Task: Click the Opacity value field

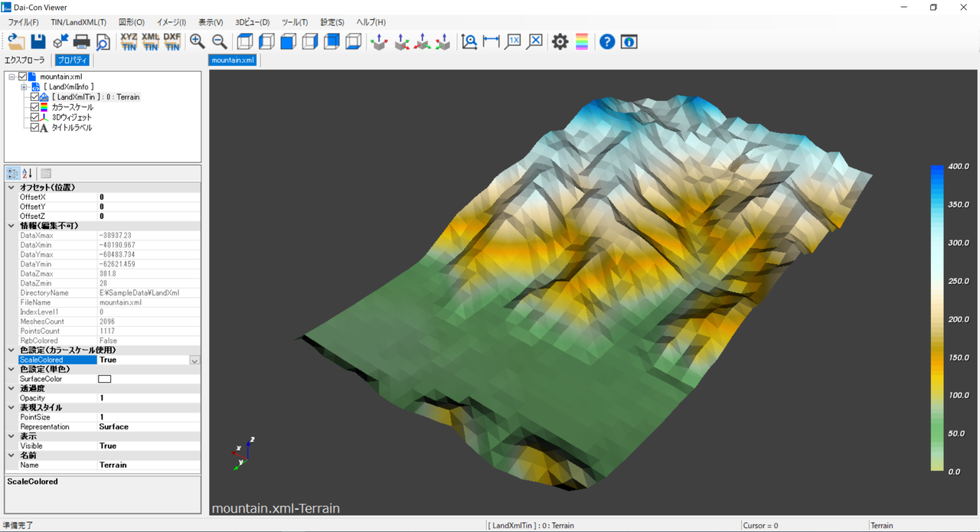Action: 145,398
